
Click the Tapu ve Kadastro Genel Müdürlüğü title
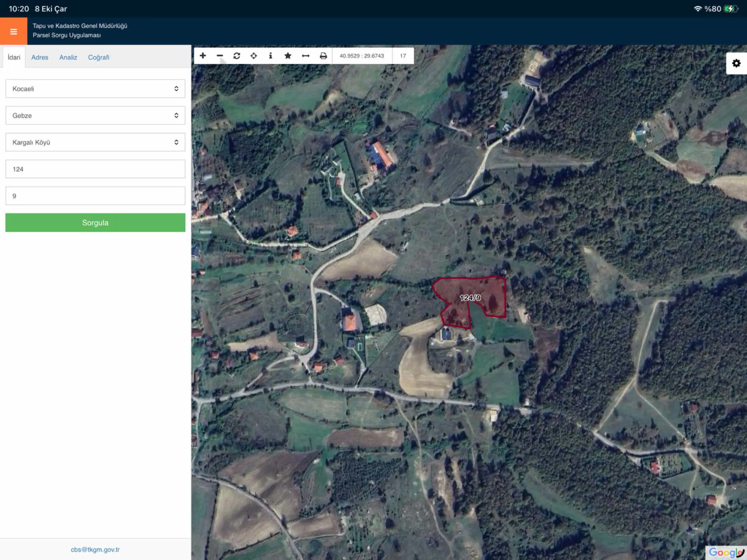tap(80, 26)
